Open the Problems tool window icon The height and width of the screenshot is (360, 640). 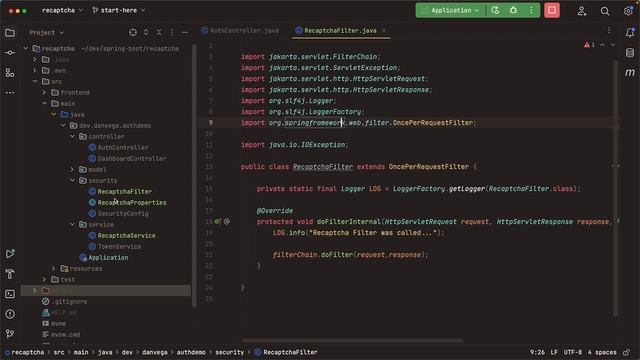coord(10,314)
